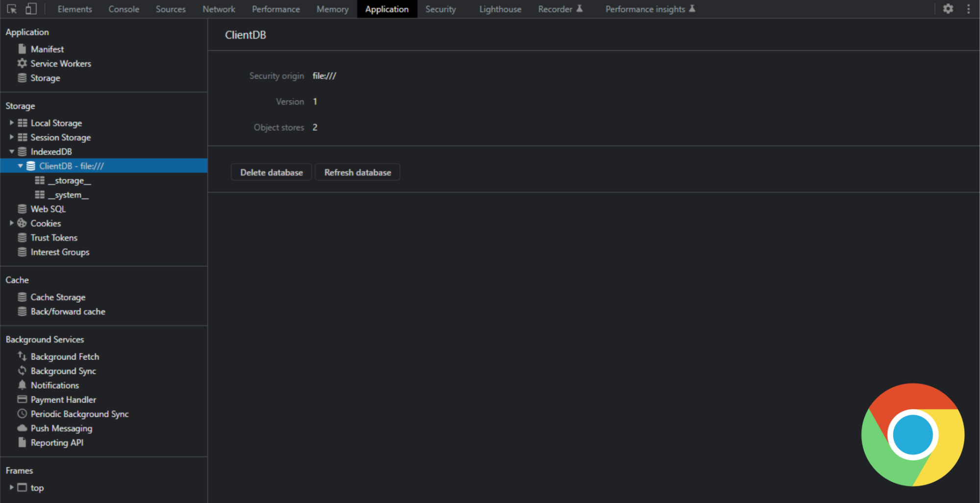The width and height of the screenshot is (980, 503).
Task: Open Cache Storage in the sidebar
Action: click(57, 297)
